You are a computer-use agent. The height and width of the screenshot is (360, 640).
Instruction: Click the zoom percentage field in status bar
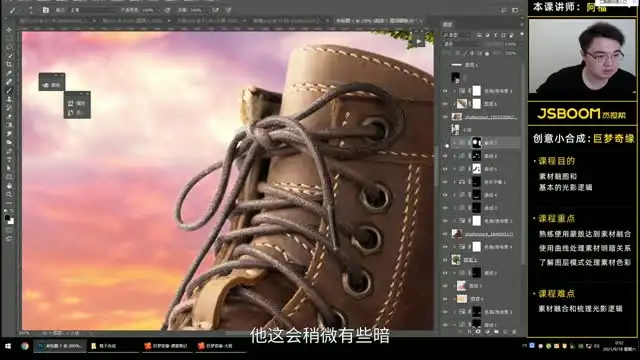(x=24, y=333)
